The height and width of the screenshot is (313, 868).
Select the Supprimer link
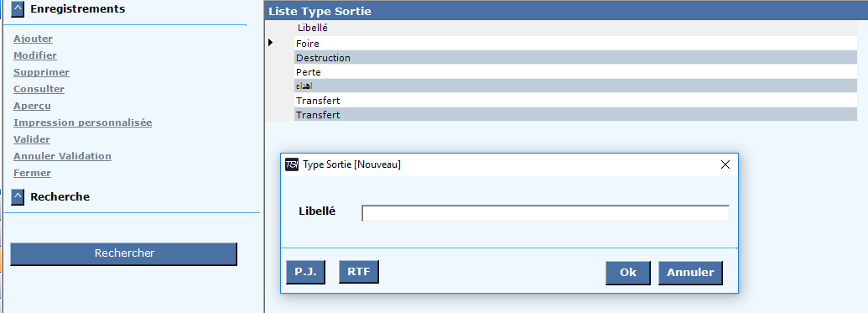tap(42, 72)
